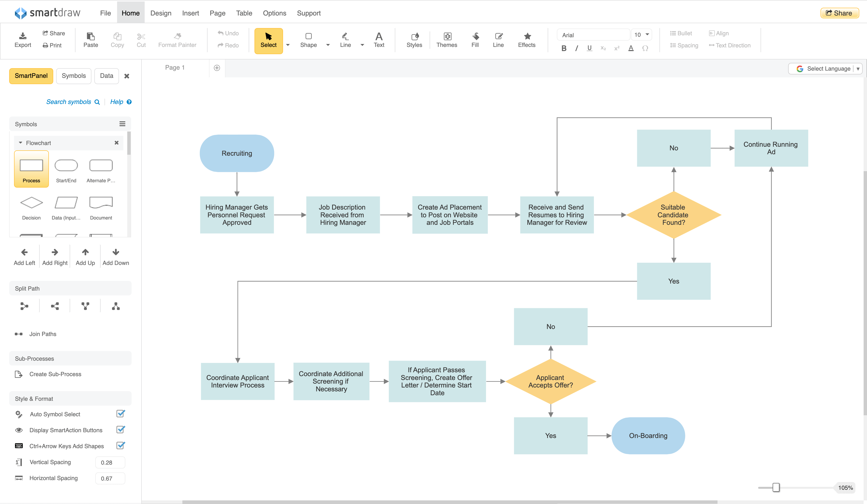This screenshot has height=504, width=867.
Task: Pick the Line drawing tool
Action: click(345, 40)
